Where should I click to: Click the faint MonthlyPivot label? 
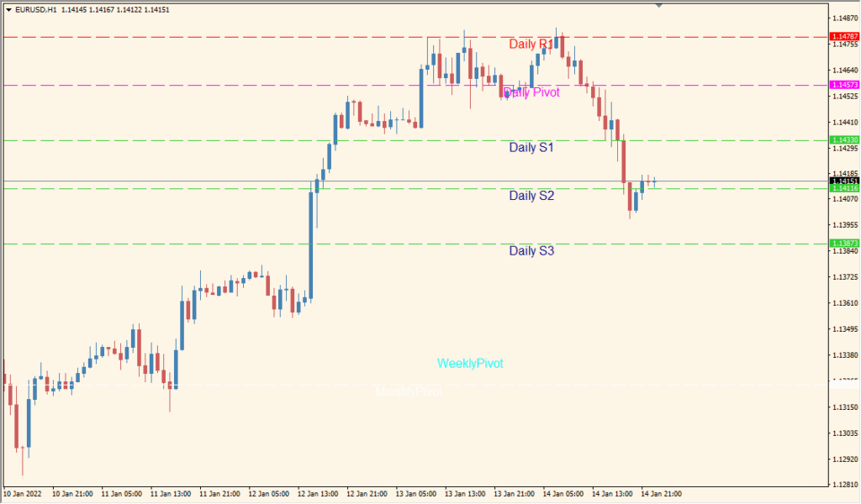pos(409,391)
